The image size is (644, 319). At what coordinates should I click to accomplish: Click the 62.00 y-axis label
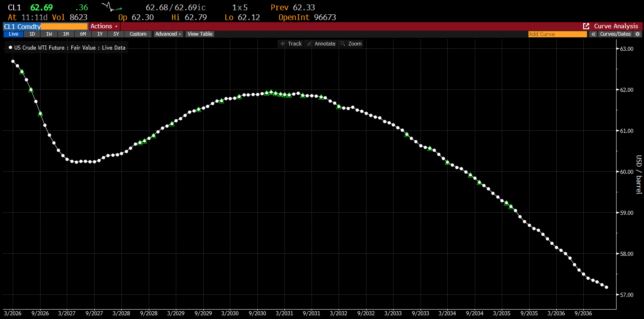[x=626, y=90]
